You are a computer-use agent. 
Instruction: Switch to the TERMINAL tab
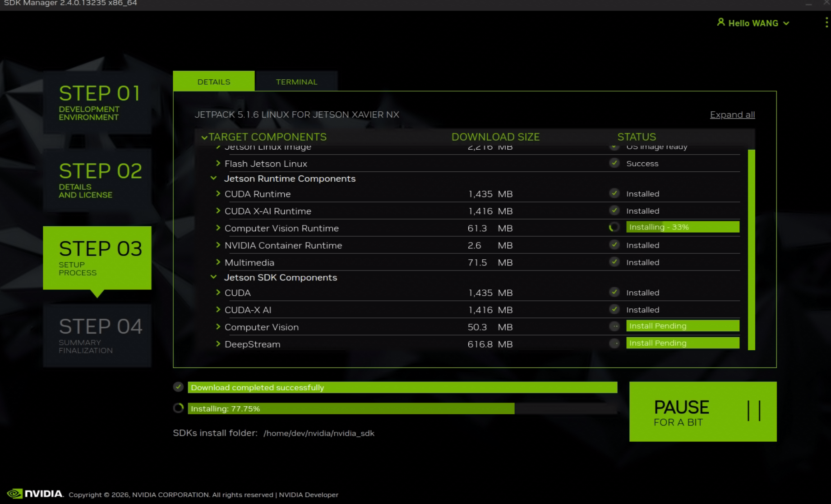point(296,81)
